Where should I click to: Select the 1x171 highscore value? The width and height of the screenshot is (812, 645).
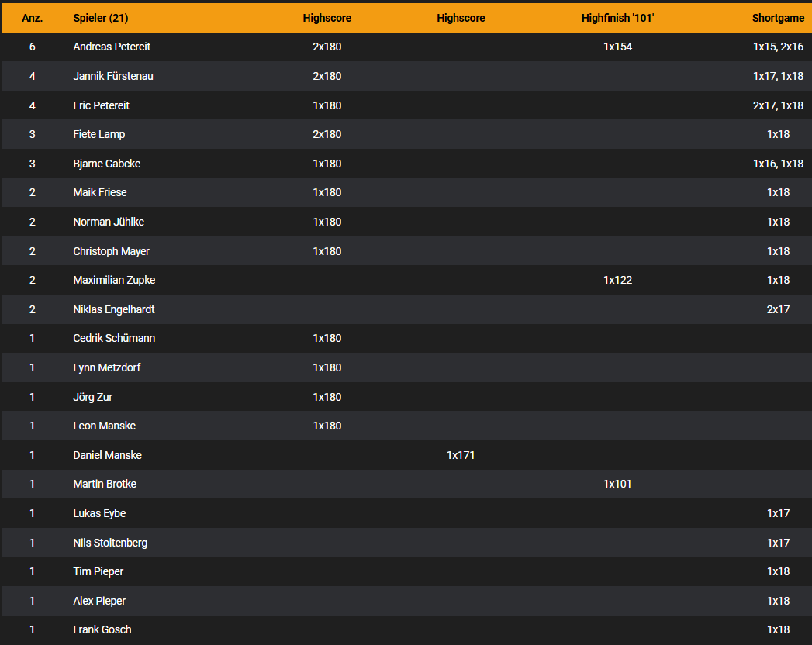coord(461,455)
